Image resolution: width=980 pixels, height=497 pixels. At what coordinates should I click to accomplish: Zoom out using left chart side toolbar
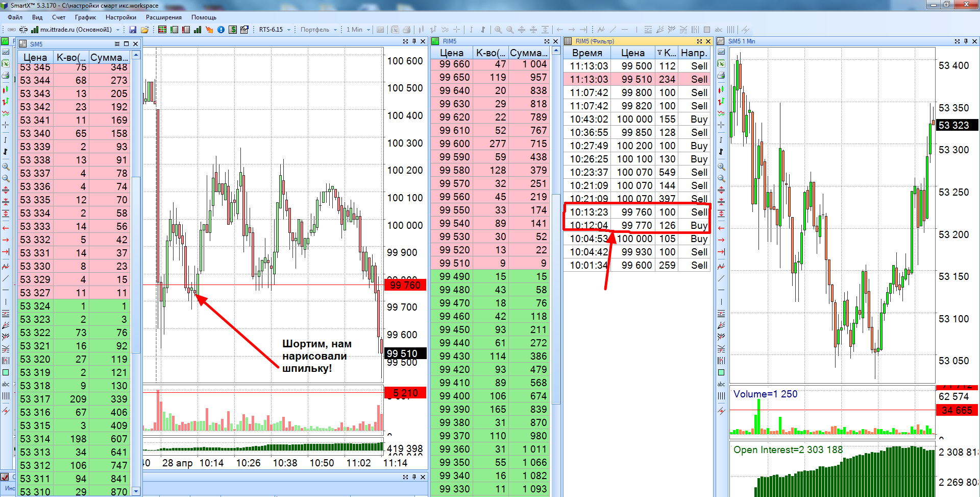click(6, 179)
